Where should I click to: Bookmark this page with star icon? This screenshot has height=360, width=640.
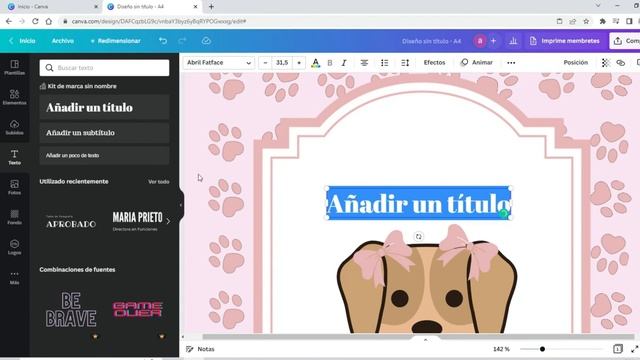click(586, 21)
